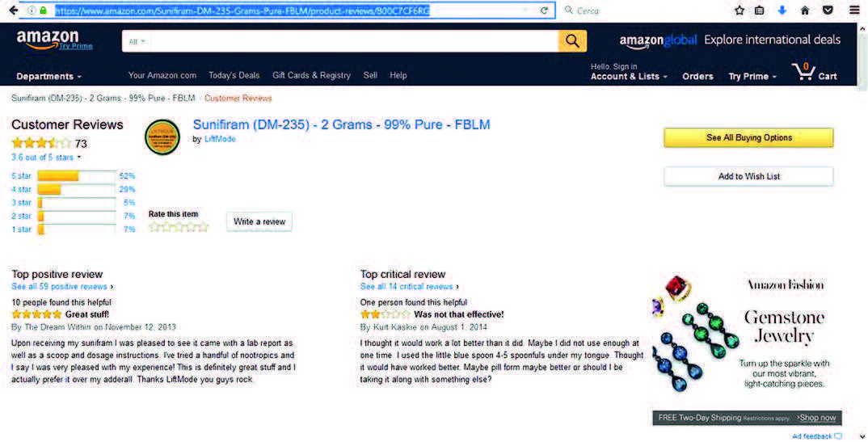Open the Firefox hamburger menu
The height and width of the screenshot is (442, 868).
pyautogui.click(x=854, y=11)
